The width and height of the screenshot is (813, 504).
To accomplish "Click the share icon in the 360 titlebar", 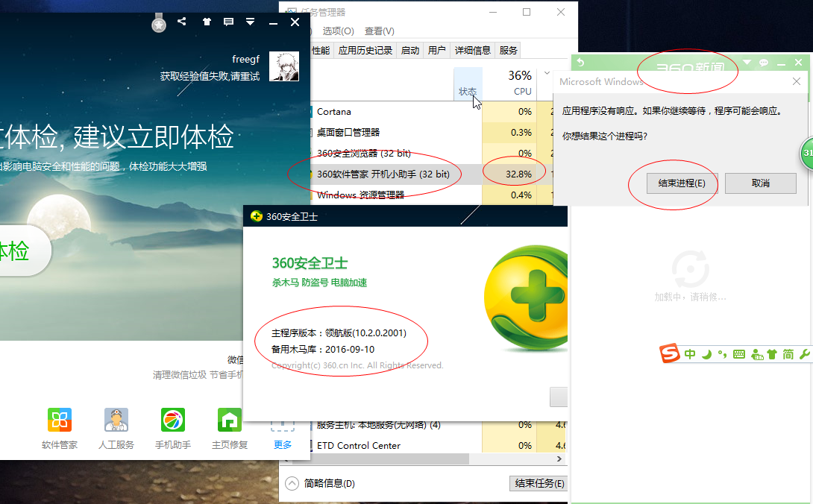I will pyautogui.click(x=181, y=22).
